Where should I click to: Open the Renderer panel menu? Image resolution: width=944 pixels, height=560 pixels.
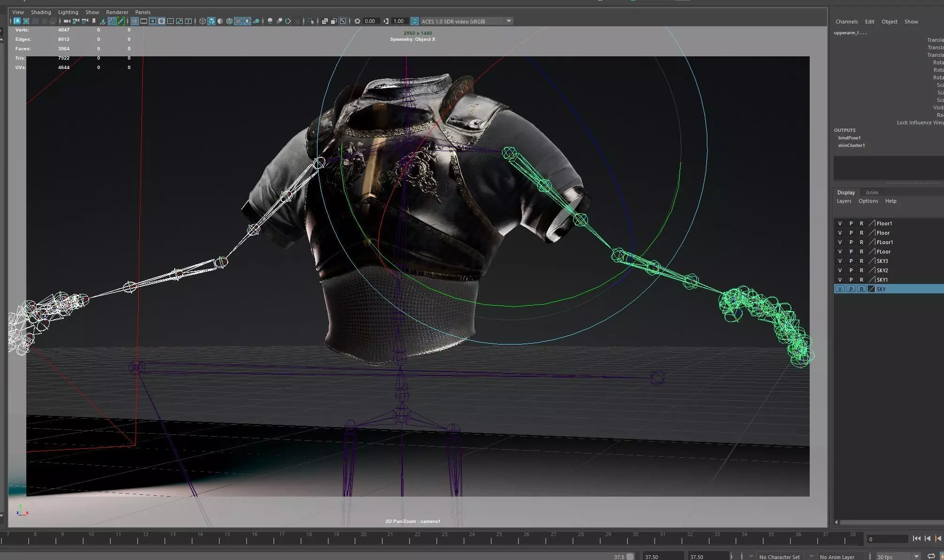point(117,12)
